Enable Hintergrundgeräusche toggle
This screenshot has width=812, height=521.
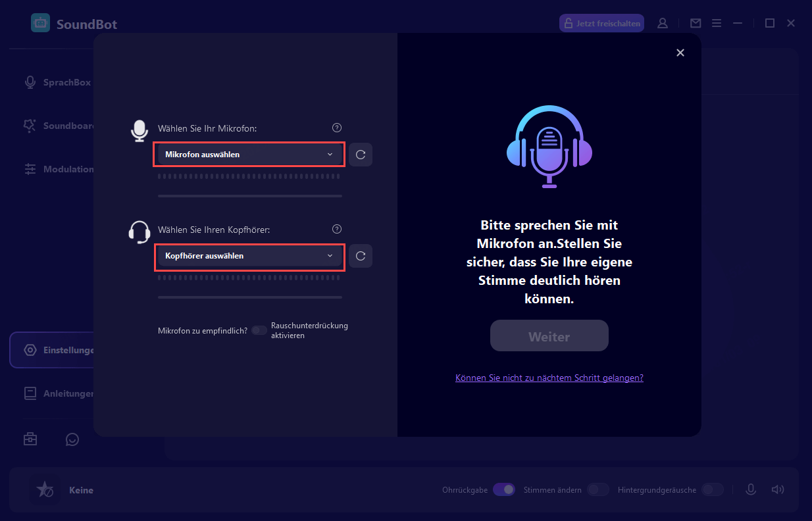point(712,489)
